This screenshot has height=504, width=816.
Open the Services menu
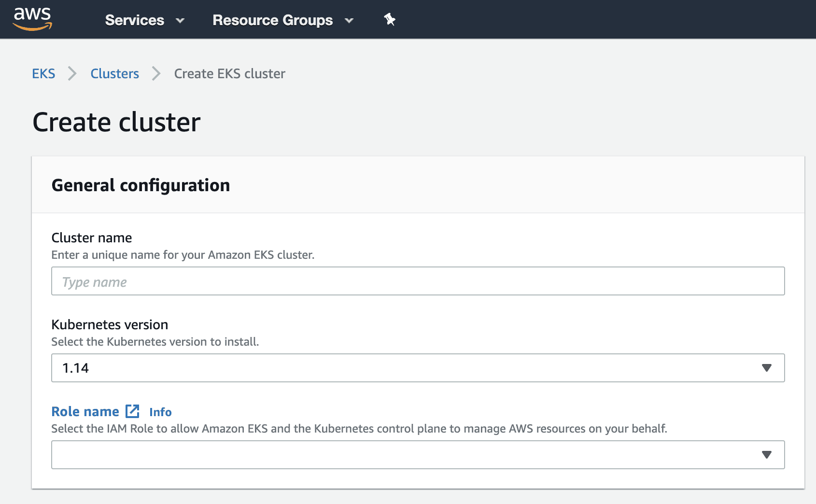click(135, 20)
